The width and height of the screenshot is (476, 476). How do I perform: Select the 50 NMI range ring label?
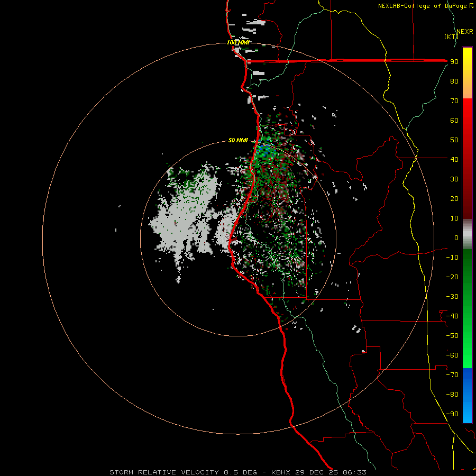238,140
